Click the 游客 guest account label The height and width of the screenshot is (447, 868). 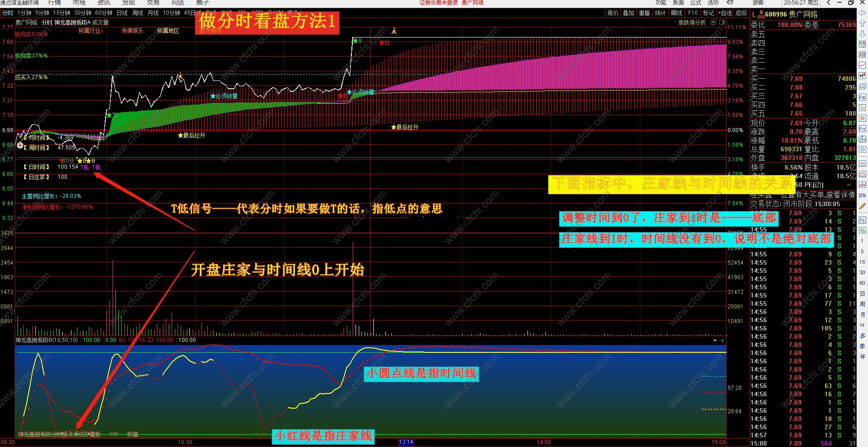pos(758,3)
